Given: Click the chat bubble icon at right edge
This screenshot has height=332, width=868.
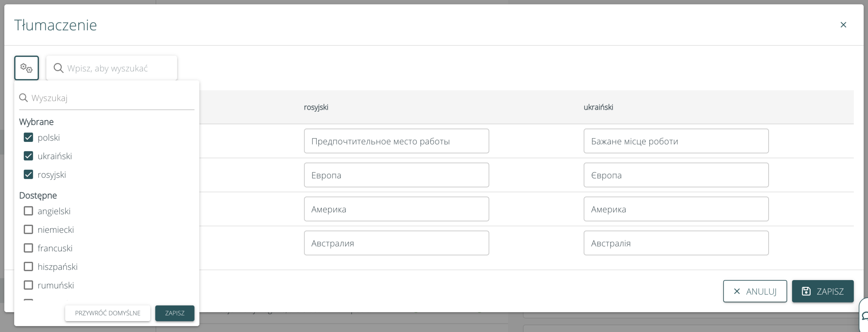Looking at the screenshot, I should coord(864,316).
